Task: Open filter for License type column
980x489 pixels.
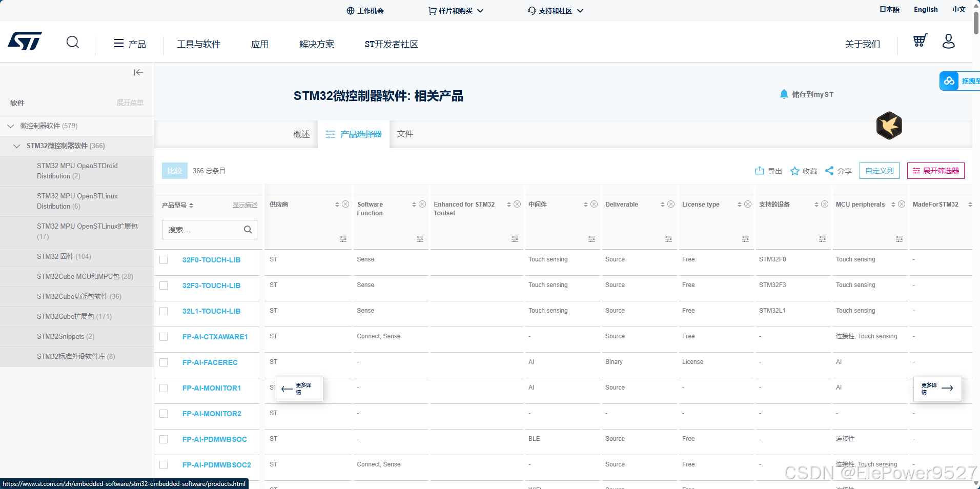Action: pyautogui.click(x=745, y=239)
